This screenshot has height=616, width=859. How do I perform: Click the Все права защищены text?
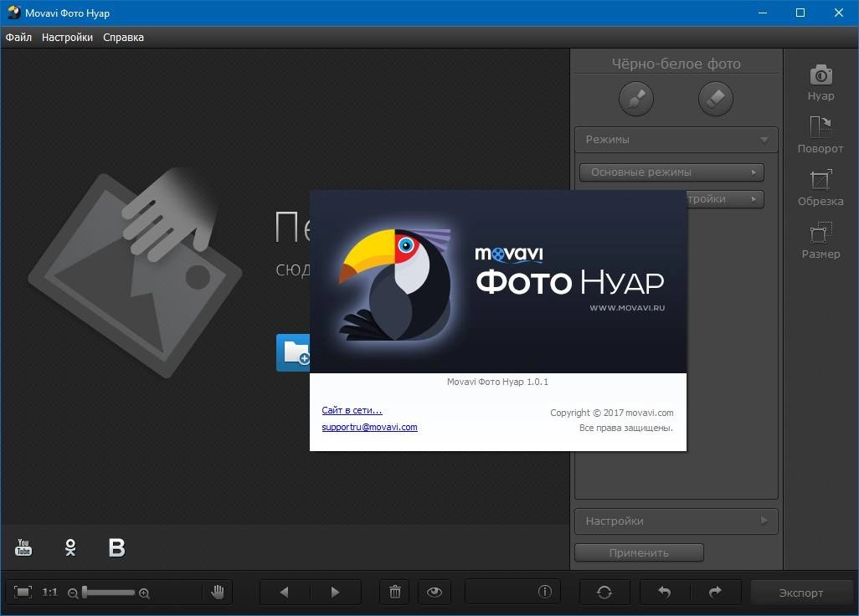click(x=625, y=428)
